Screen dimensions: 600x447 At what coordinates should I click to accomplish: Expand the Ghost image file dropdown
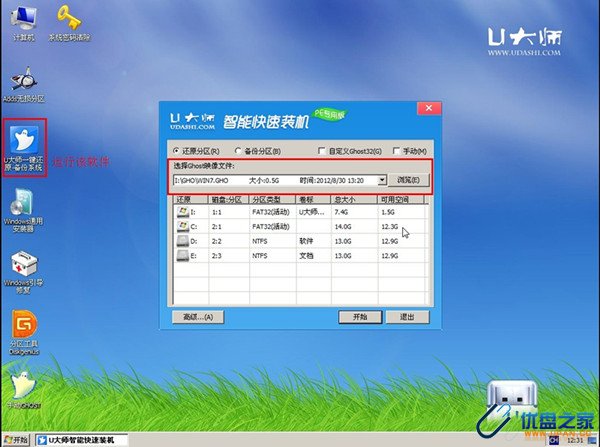[x=382, y=180]
